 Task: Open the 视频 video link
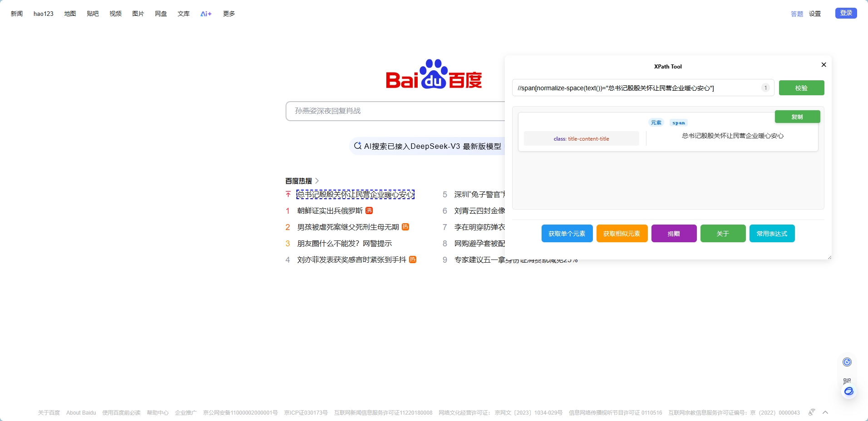[115, 14]
